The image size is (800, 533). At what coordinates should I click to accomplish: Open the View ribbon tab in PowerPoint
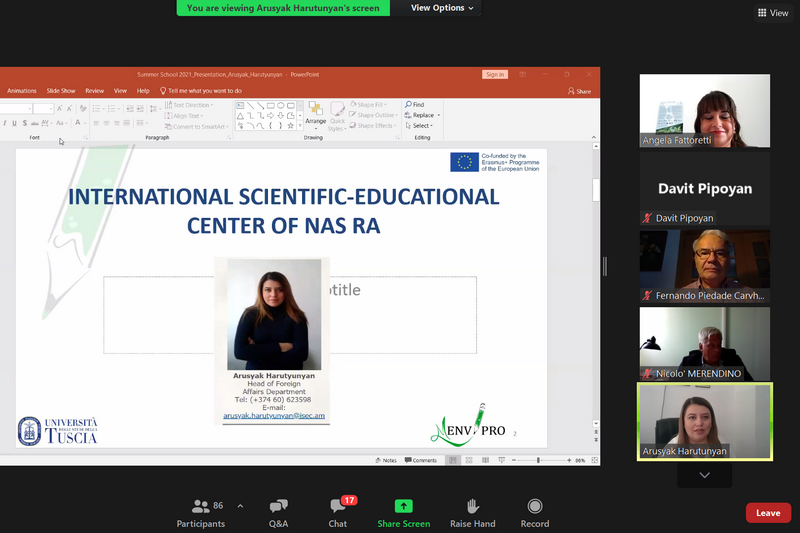pyautogui.click(x=120, y=91)
